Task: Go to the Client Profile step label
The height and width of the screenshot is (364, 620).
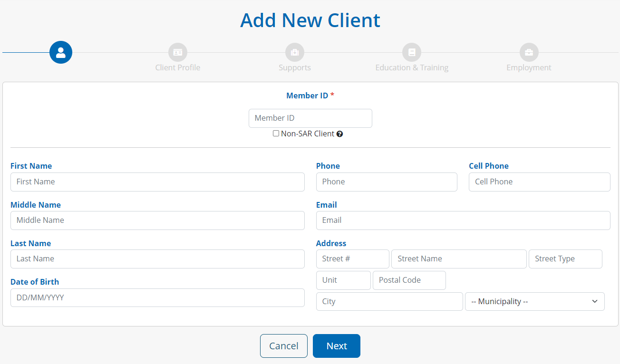Action: (x=178, y=67)
